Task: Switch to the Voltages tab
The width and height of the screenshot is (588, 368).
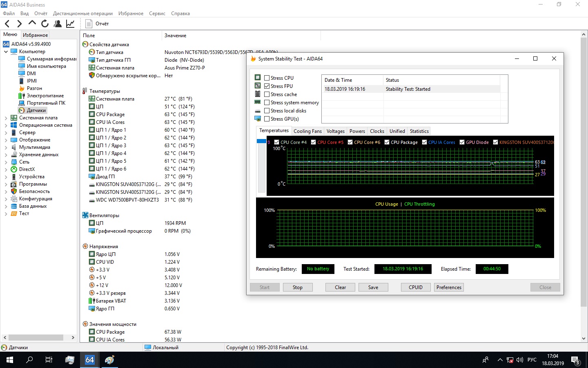Action: [x=336, y=131]
